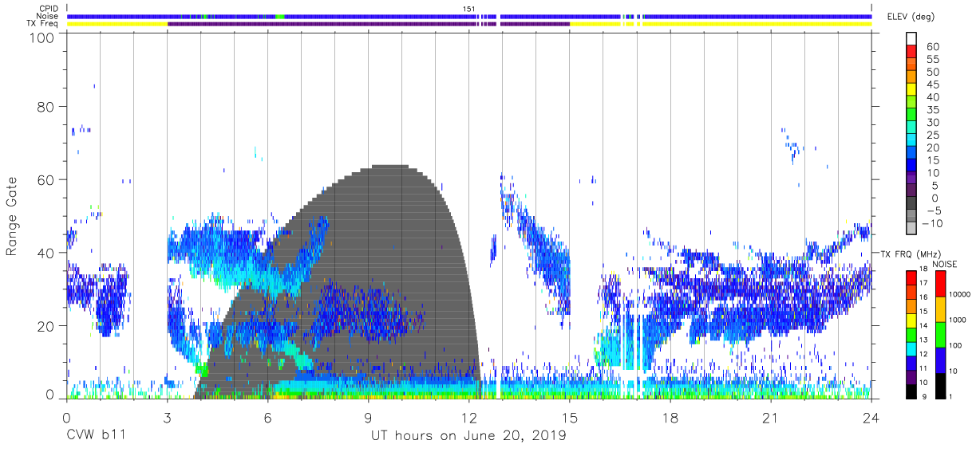The image size is (980, 452).
Task: Click the blue Noise strip above the plot
Action: pos(469,16)
